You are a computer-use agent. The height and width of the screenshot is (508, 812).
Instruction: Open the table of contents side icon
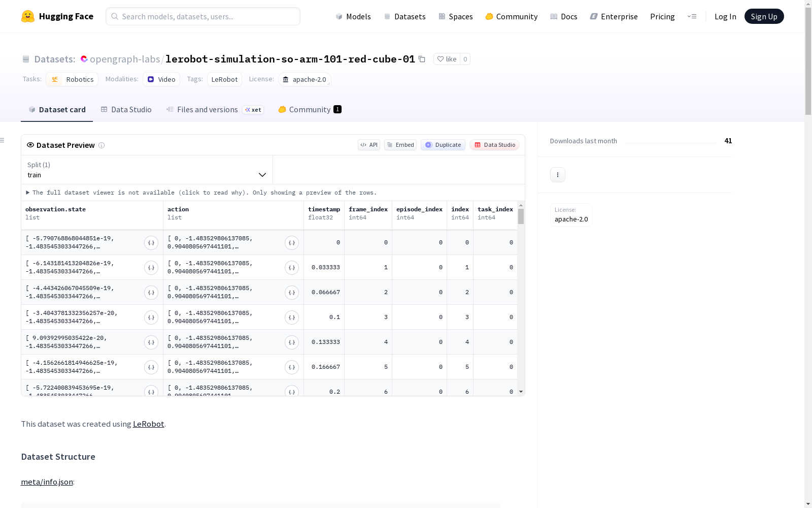pyautogui.click(x=3, y=140)
